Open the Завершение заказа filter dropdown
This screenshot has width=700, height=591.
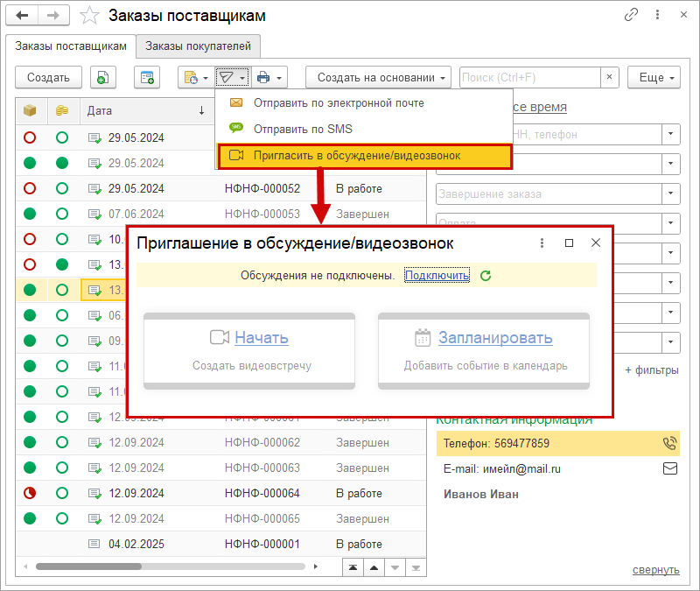(670, 193)
